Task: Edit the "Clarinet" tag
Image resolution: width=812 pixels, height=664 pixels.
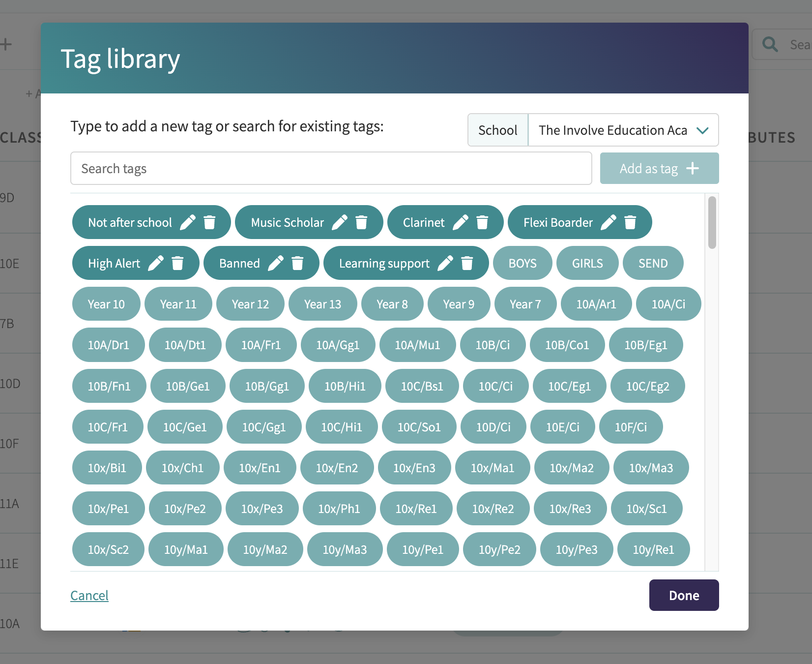Action: (461, 222)
